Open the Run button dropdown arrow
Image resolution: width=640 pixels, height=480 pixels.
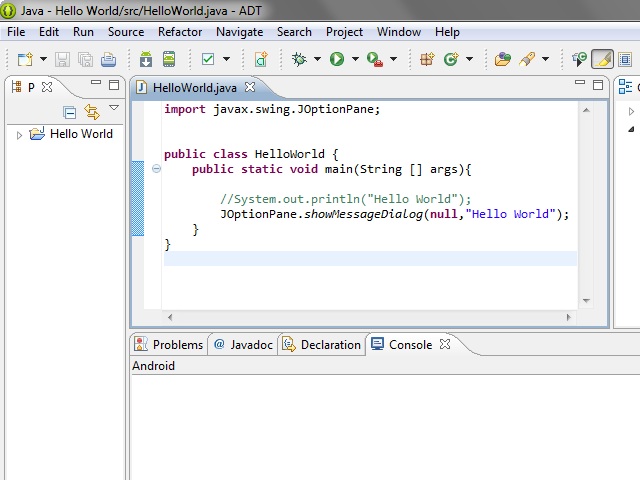[354, 60]
